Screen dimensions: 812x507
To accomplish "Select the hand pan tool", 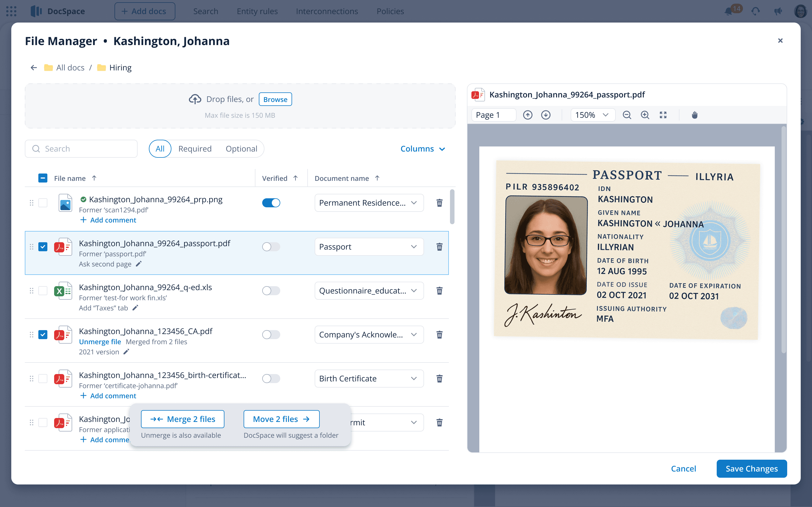I will [694, 115].
